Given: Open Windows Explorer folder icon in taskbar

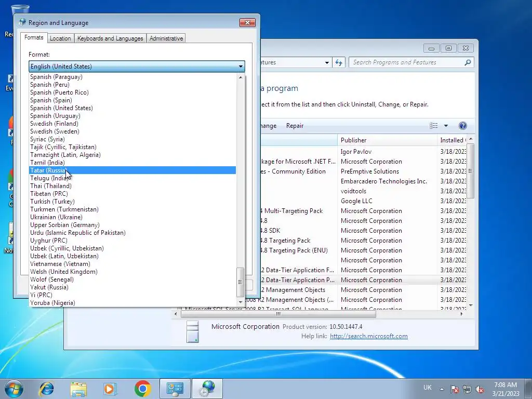Looking at the screenshot, I should (x=78, y=389).
